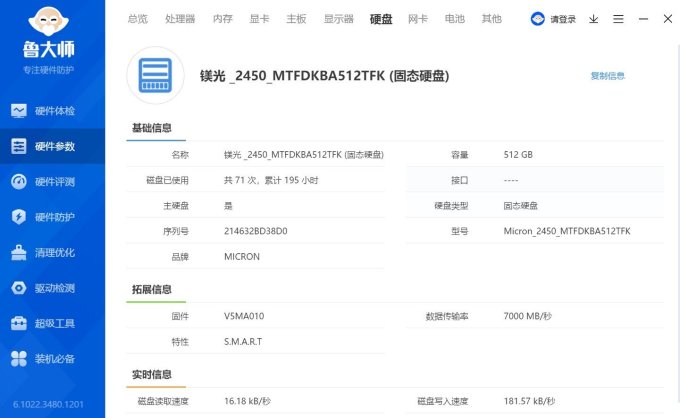Click the 基础信息 section header
The height and width of the screenshot is (418, 680).
[x=152, y=128]
